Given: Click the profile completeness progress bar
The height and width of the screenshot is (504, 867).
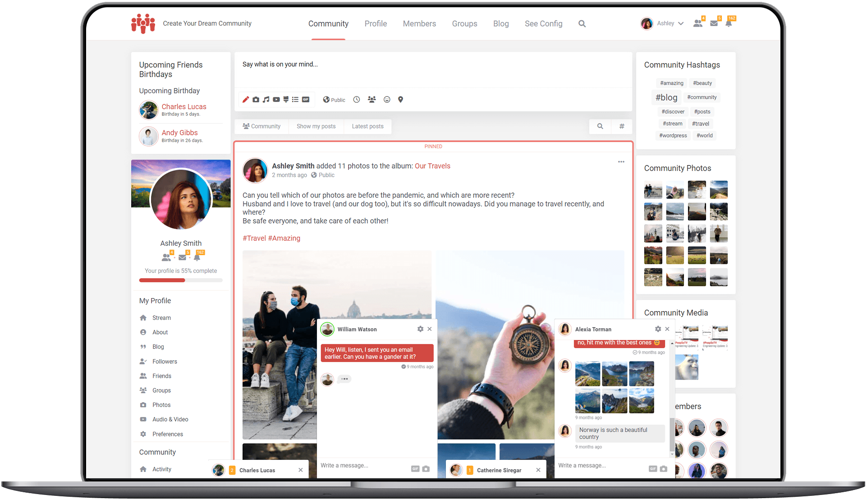Looking at the screenshot, I should 181,280.
